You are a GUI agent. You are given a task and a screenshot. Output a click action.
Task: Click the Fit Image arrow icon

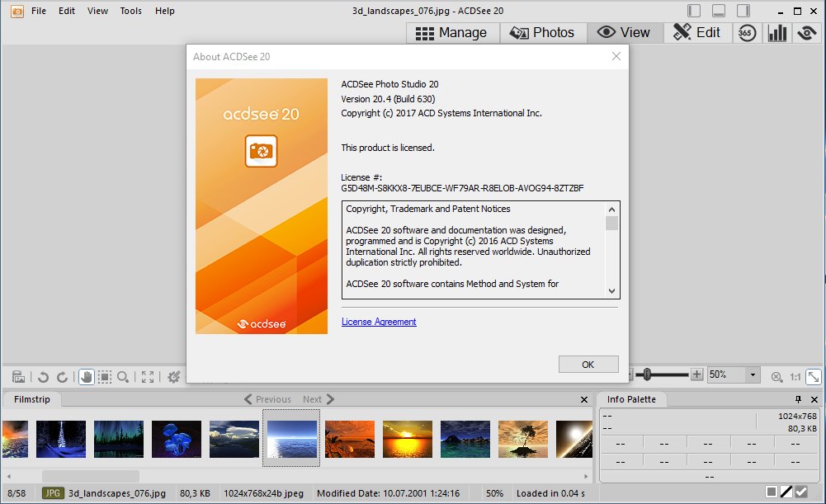coord(814,376)
